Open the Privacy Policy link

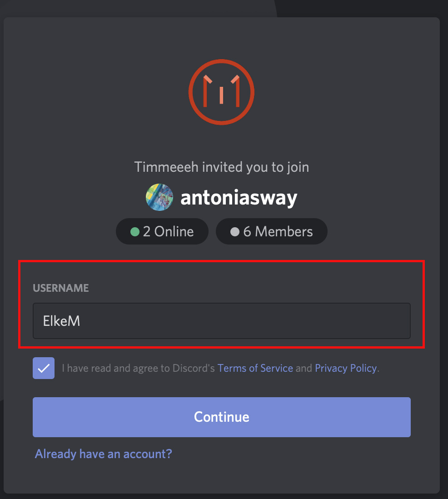(x=346, y=368)
